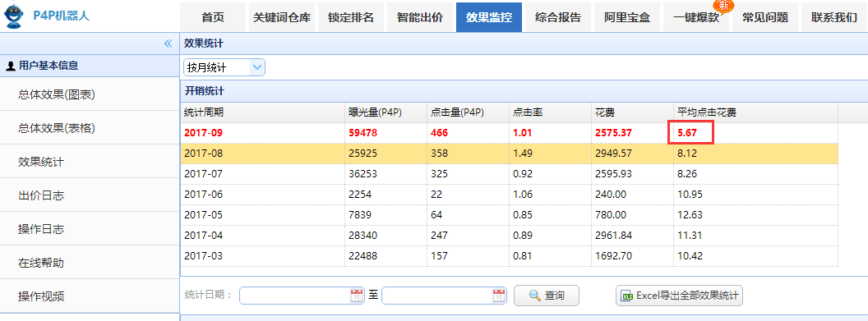Select the 2017-05 row

tap(510, 215)
